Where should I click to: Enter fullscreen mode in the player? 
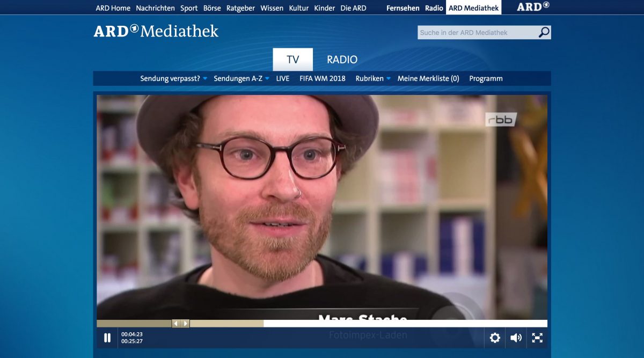(537, 338)
